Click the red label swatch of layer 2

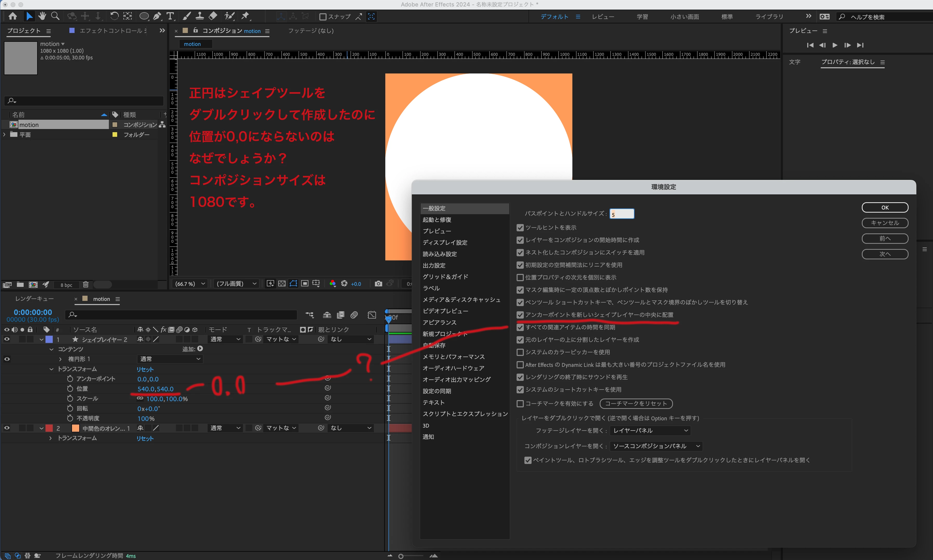(x=49, y=428)
